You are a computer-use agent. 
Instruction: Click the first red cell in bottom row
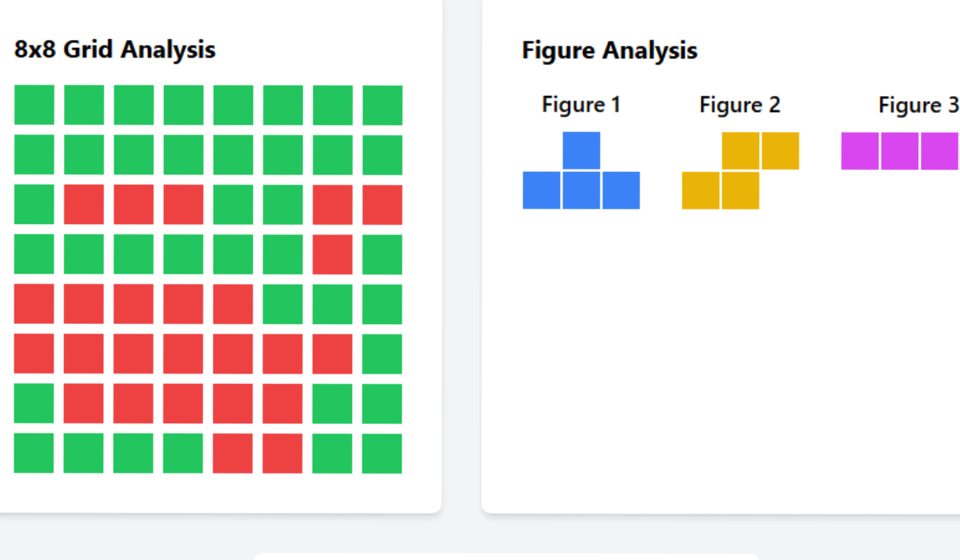click(x=233, y=453)
